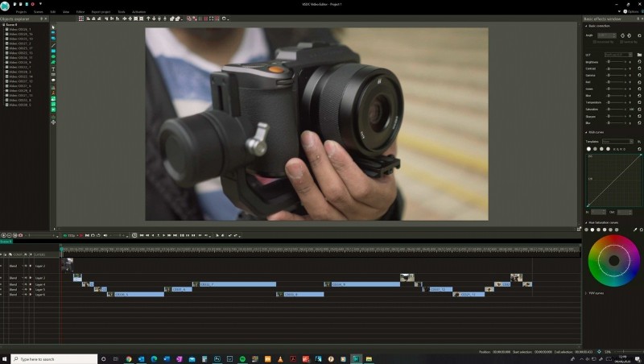
Task: Click the eyedropper in Hue Saturation curves
Action: pos(635,230)
